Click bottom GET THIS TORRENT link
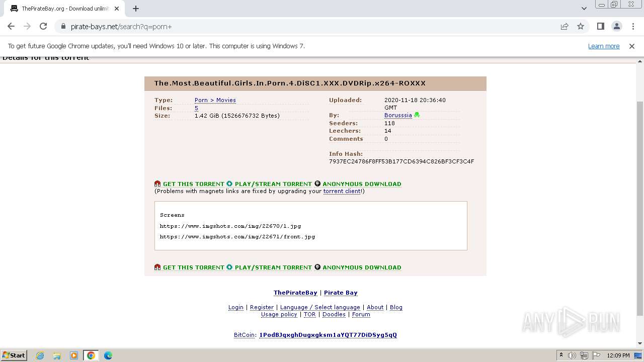 coord(193,267)
